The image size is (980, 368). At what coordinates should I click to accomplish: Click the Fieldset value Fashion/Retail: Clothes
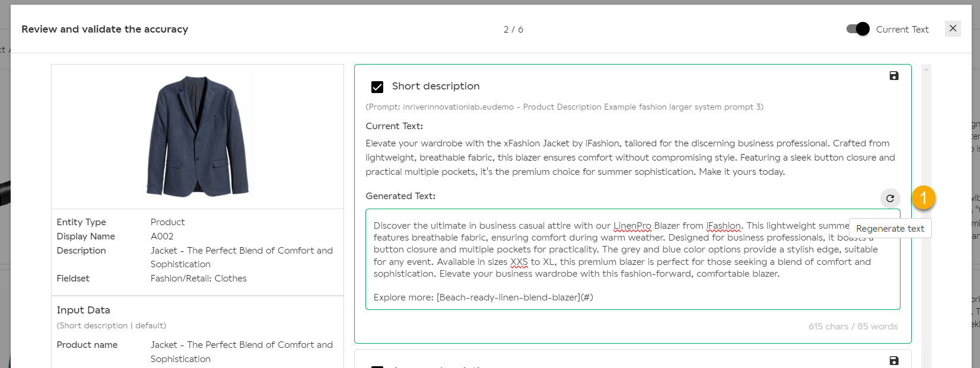pos(199,279)
